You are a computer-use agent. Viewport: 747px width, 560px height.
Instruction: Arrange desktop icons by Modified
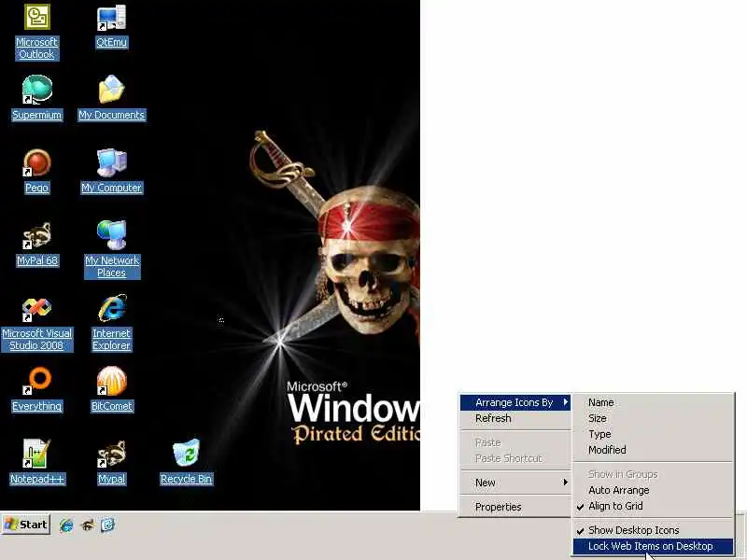tap(653, 450)
